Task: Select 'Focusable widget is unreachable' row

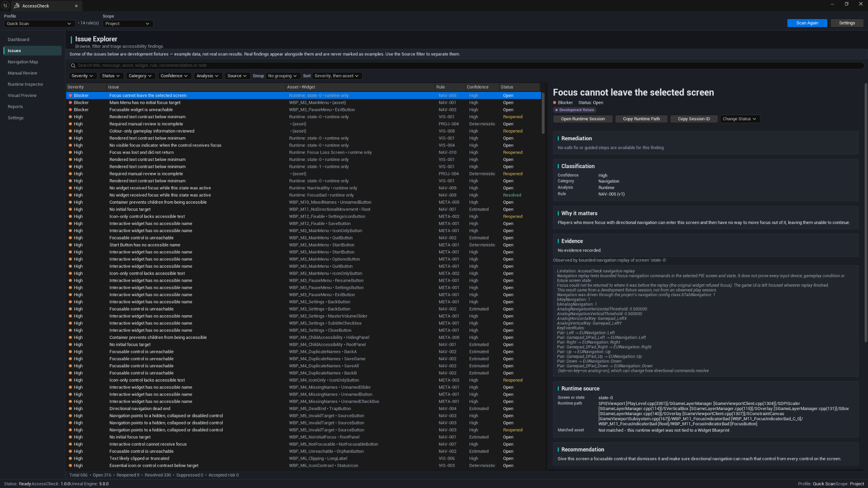Action: (303, 110)
